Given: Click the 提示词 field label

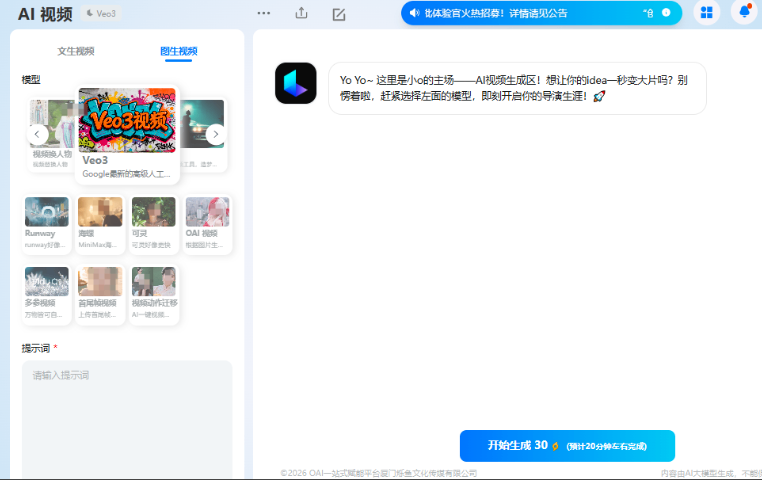Looking at the screenshot, I should click(36, 348).
